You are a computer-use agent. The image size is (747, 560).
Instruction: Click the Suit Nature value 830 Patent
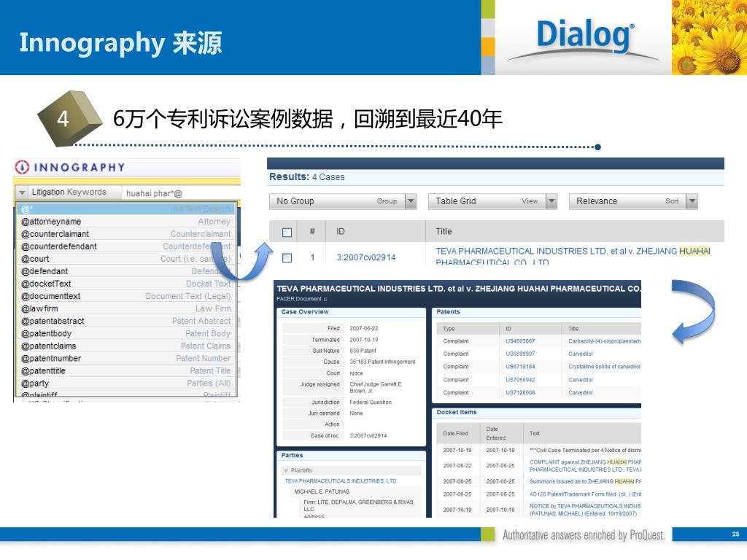[363, 351]
